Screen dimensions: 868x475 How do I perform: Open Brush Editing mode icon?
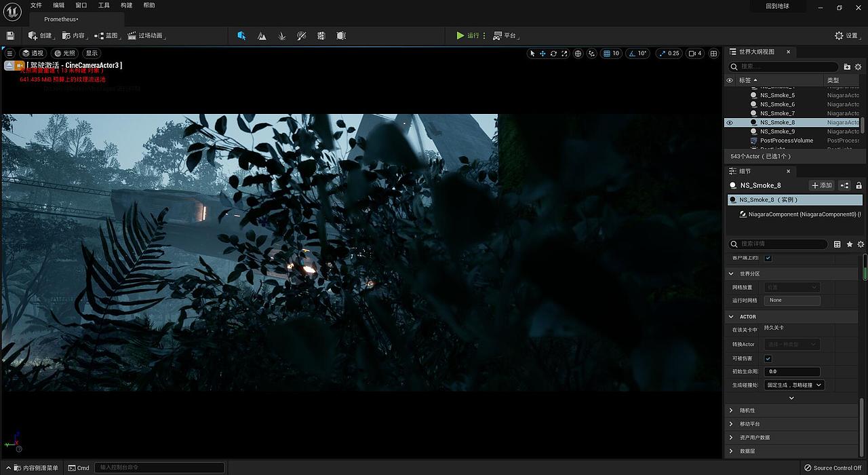pos(341,36)
